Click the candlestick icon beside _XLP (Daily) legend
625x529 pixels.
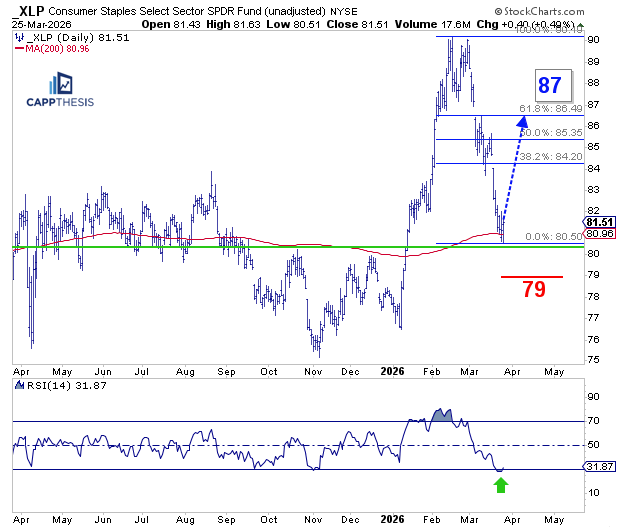(x=19, y=38)
